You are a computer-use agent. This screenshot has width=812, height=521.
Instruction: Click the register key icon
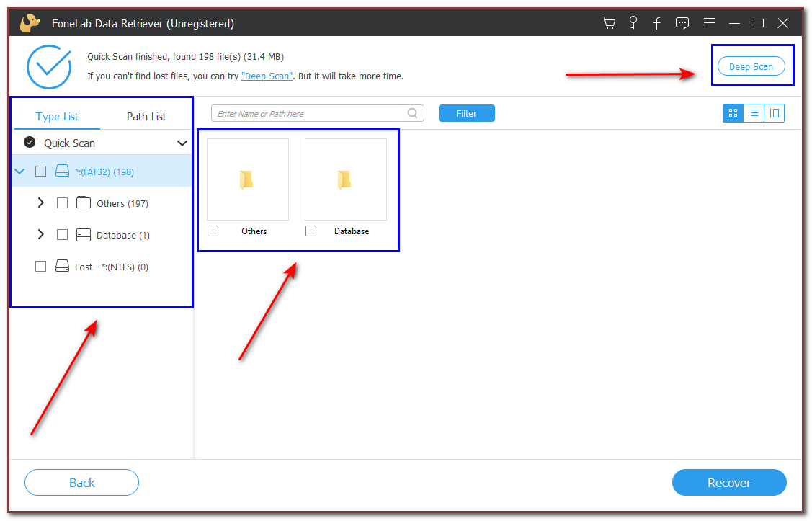[x=633, y=23]
